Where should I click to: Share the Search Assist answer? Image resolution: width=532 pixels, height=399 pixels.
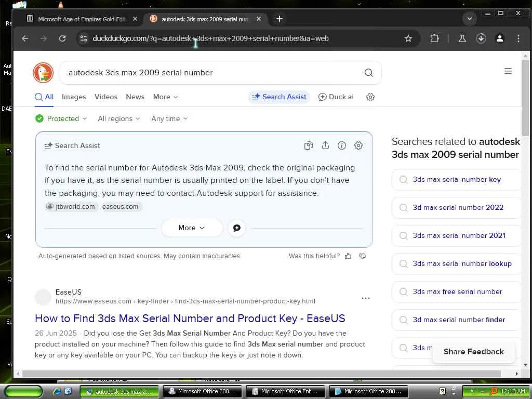(x=325, y=145)
